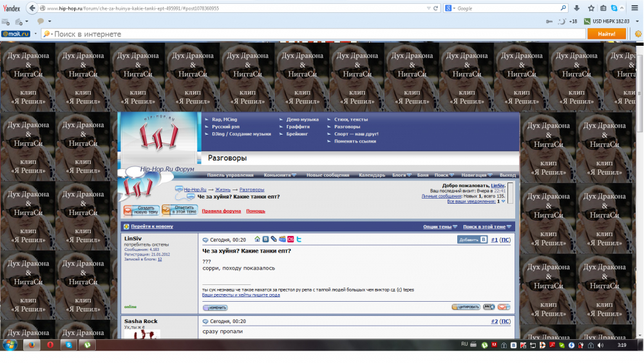Click Выход to log out
Screen dimensions: 644x363
click(507, 175)
